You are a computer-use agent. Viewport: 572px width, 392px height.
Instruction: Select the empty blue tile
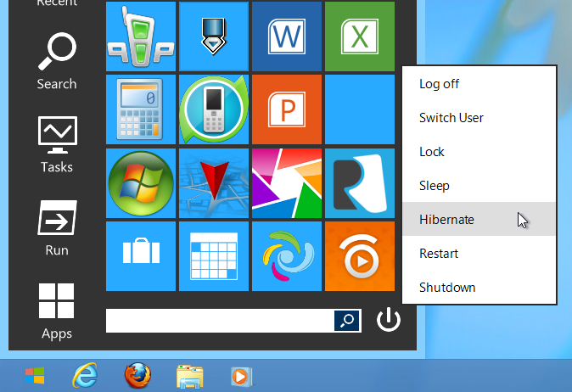coord(360,109)
